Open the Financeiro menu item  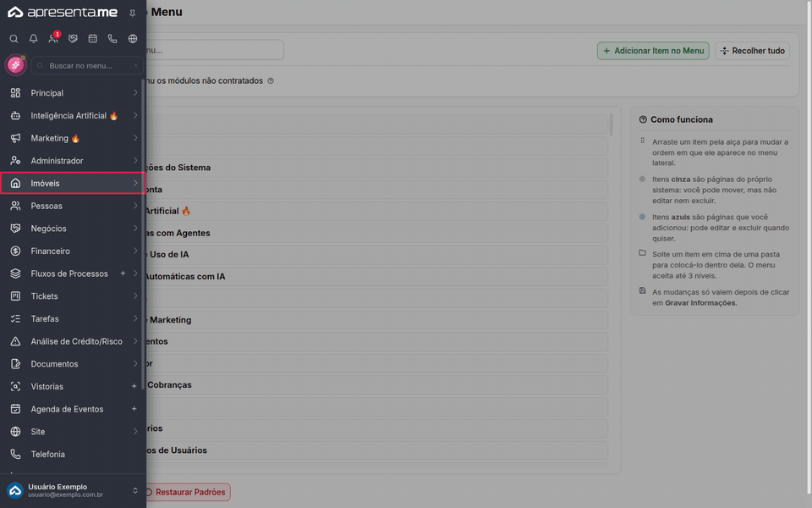pos(71,251)
